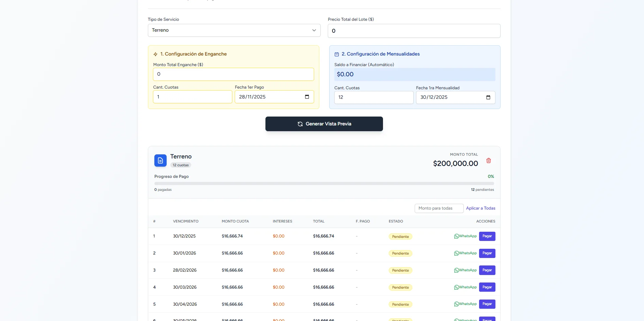Click the 0 pagadas label
Screen dimensions: 644x321
pyautogui.click(x=163, y=190)
